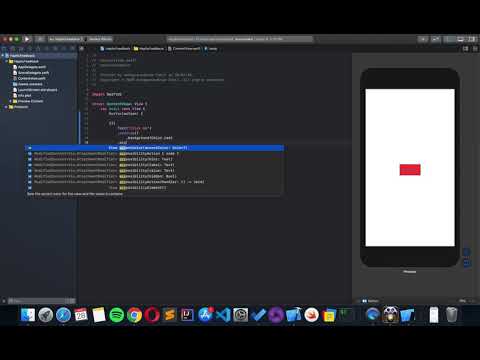480x360 pixels.
Task: Expand the Products group
Action: [7, 107]
